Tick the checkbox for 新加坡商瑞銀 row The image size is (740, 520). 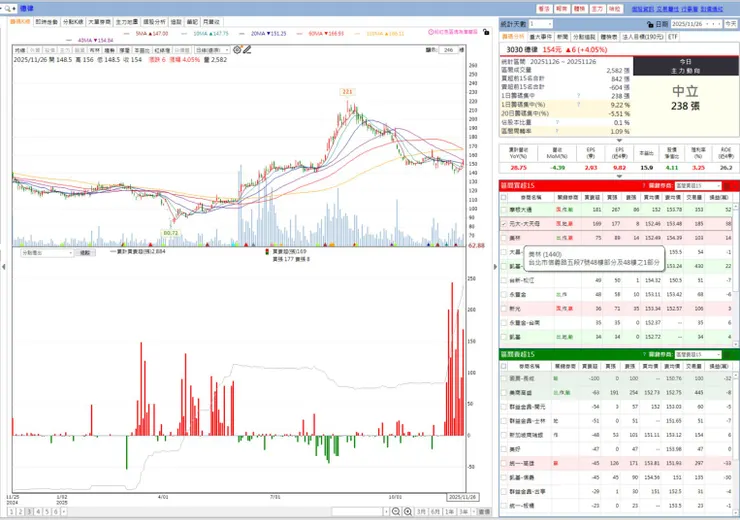click(x=504, y=435)
